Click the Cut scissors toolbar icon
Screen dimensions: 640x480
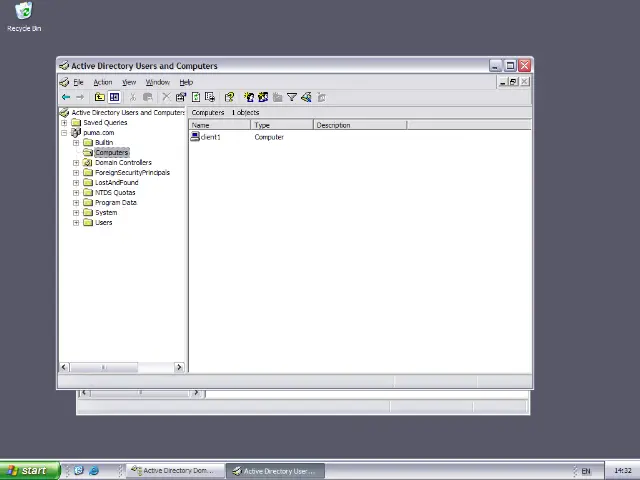tap(133, 97)
